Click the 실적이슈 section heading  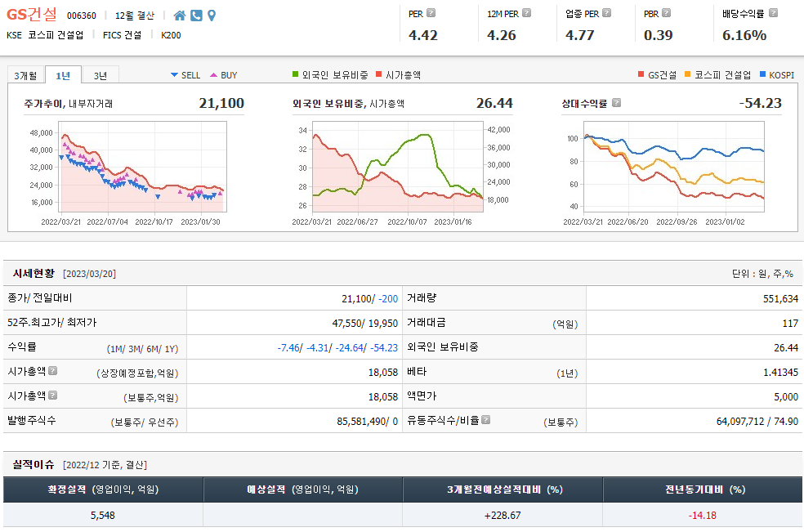click(x=33, y=464)
